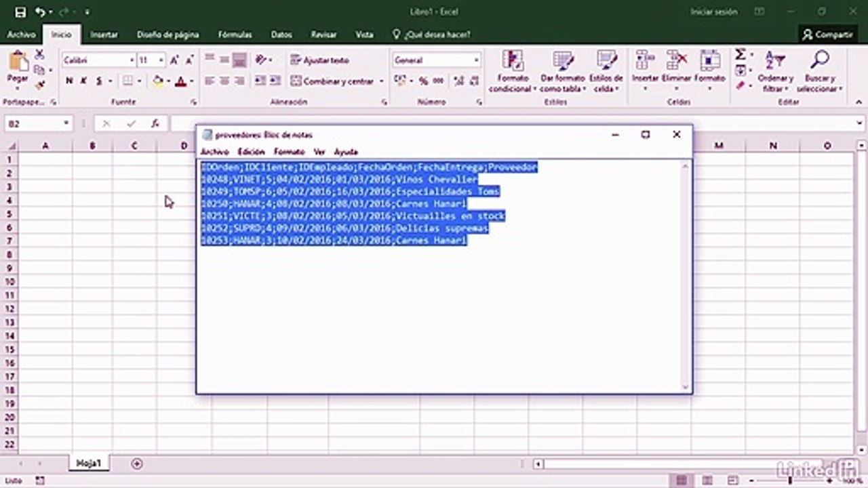Viewport: 868px width, 488px height.
Task: Click the Eliminar cells icon
Action: click(677, 62)
